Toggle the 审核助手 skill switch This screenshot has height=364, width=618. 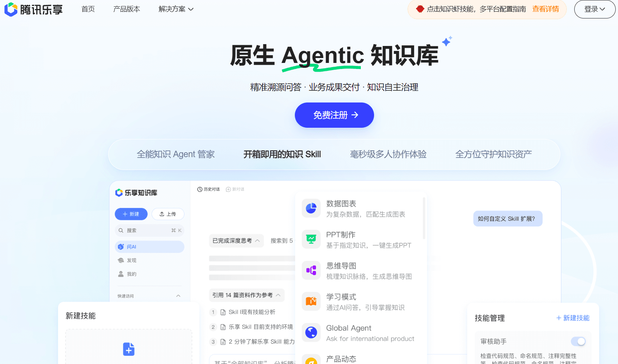(578, 341)
